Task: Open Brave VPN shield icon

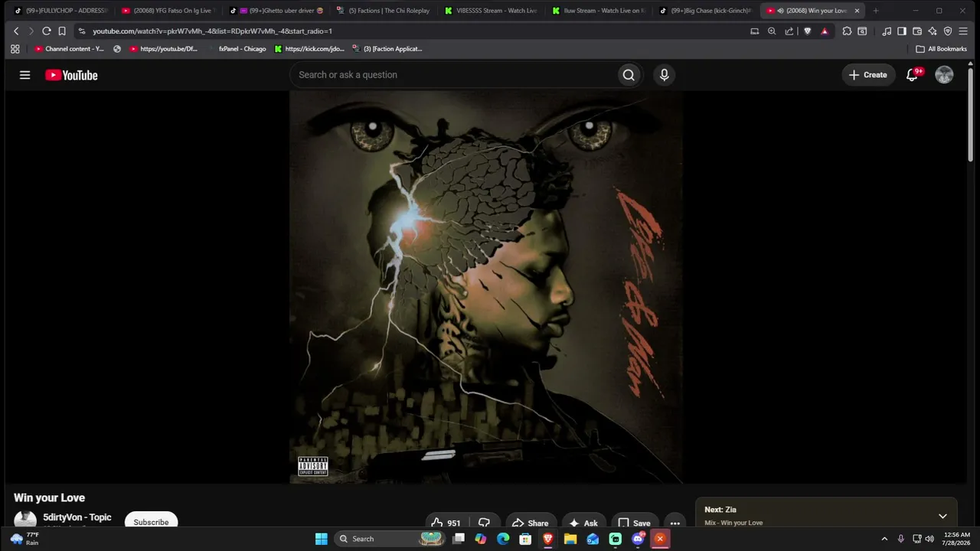Action: point(948,31)
